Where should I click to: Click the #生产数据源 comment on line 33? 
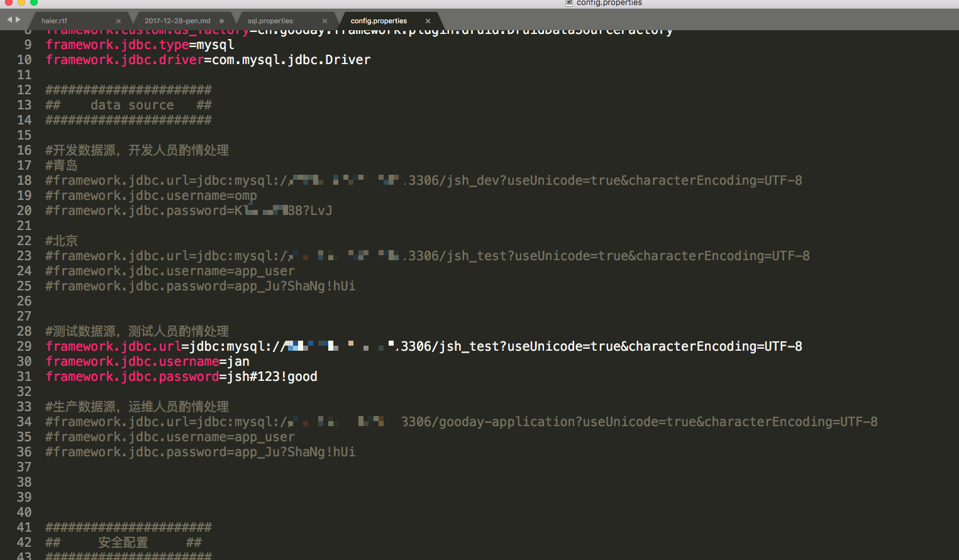(x=137, y=407)
